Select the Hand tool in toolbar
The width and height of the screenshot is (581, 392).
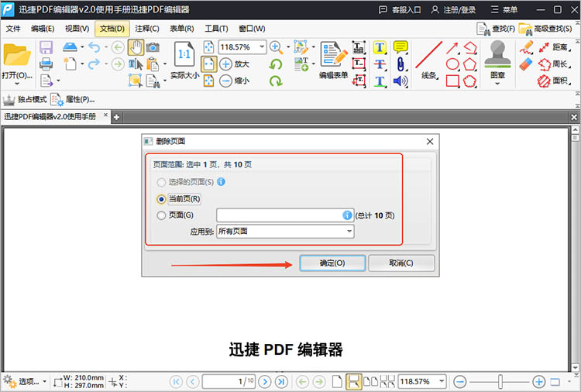[x=136, y=47]
